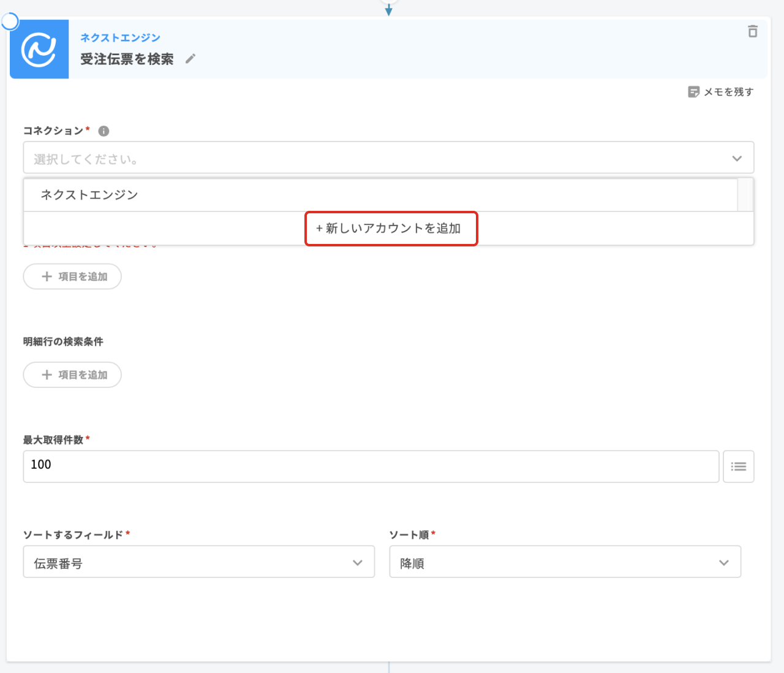Delete the step with trash icon

(x=753, y=31)
